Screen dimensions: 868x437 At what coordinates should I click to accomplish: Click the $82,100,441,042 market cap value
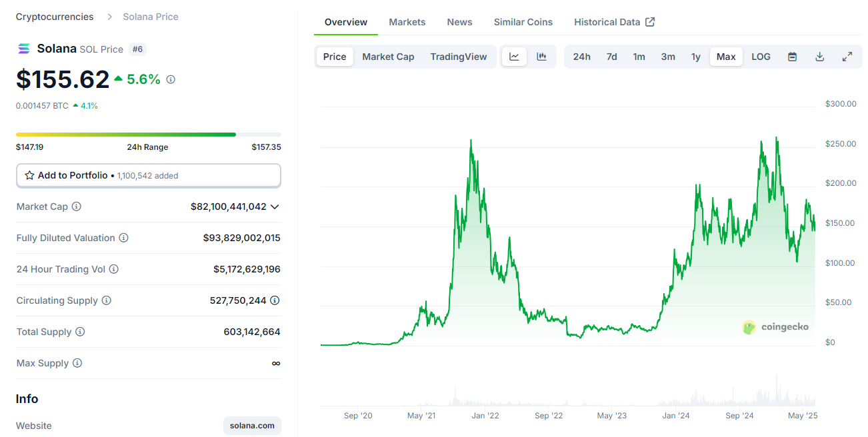[229, 207]
